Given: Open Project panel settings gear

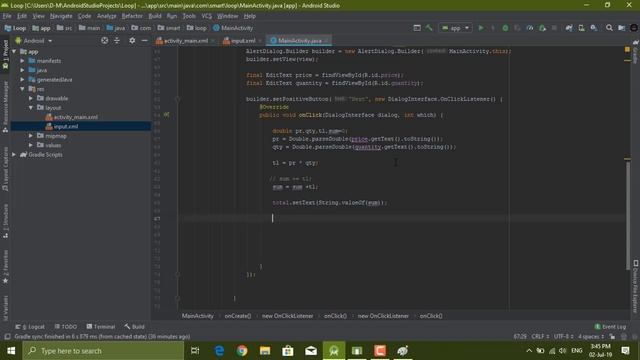Looking at the screenshot, I should click(132, 40).
